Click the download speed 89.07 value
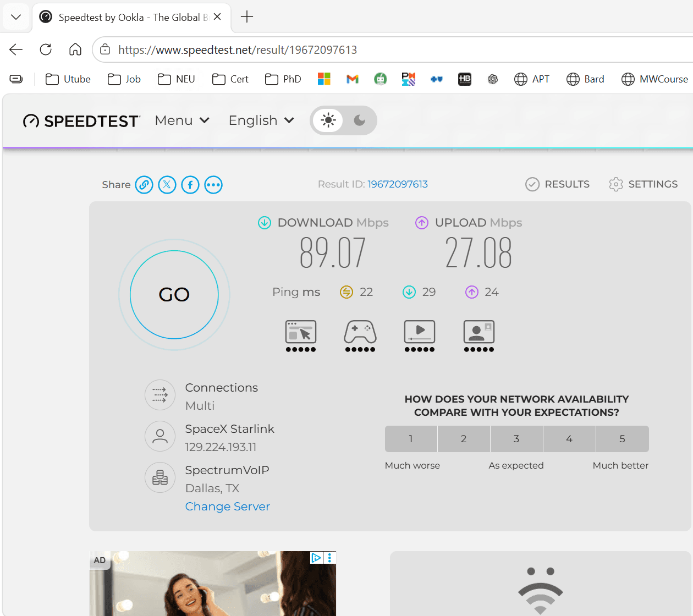The height and width of the screenshot is (616, 693). pyautogui.click(x=333, y=253)
